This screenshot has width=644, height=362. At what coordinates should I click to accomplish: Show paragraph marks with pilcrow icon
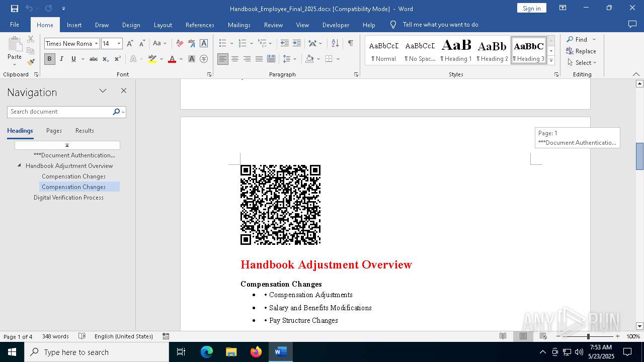pos(350,44)
